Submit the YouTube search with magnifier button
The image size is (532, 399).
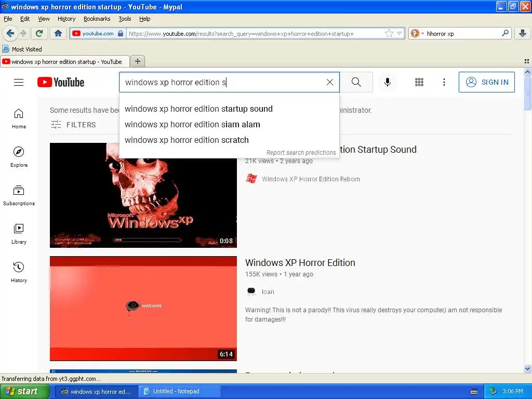click(356, 82)
